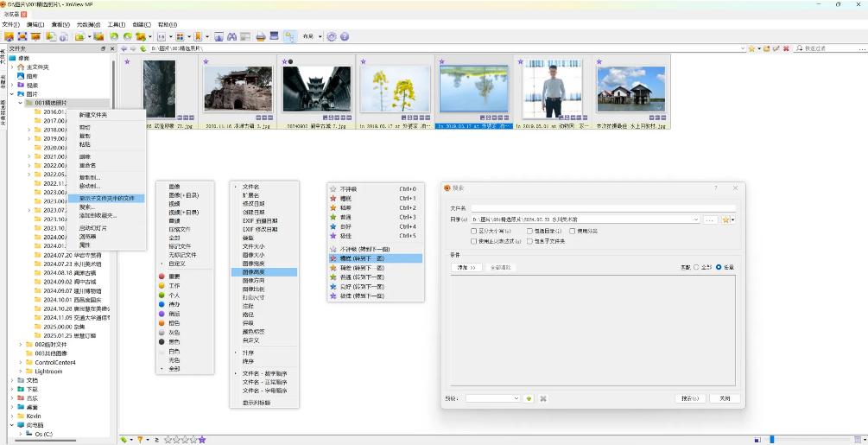The height and width of the screenshot is (445, 868).
Task: Click the star favorites icon in search dialog
Action: [x=725, y=219]
